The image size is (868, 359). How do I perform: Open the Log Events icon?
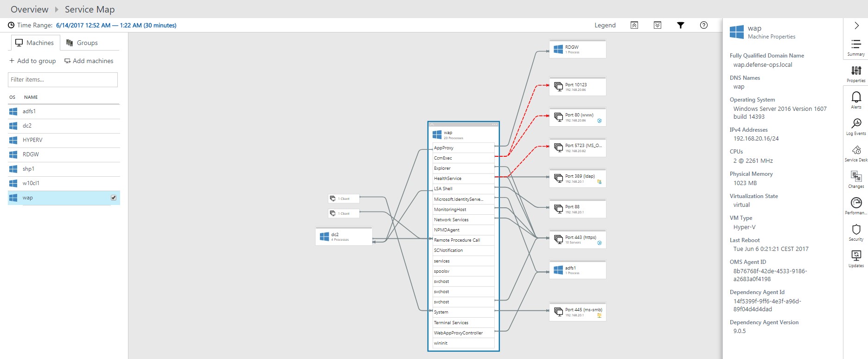(856, 123)
